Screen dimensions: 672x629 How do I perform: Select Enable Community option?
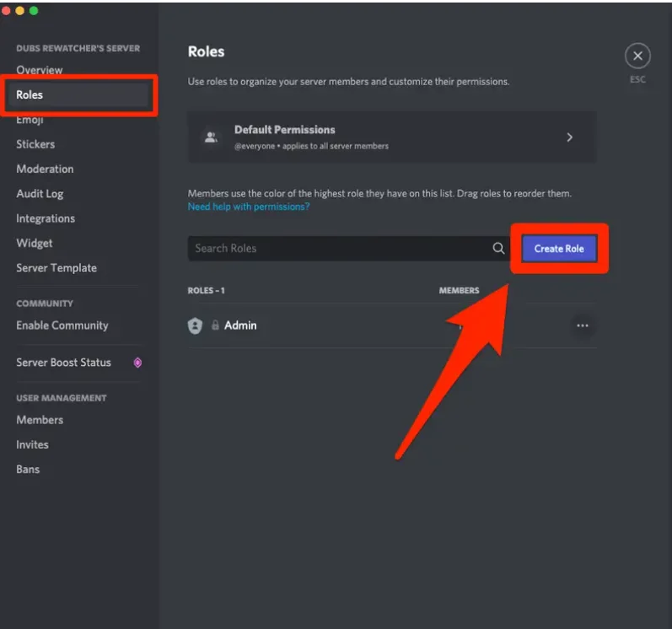[x=62, y=325]
